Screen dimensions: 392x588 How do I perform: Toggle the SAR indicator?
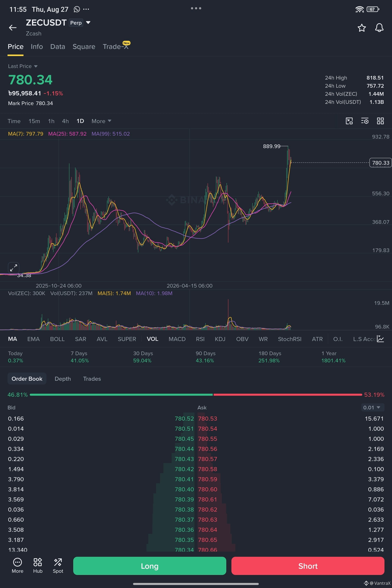[81, 339]
